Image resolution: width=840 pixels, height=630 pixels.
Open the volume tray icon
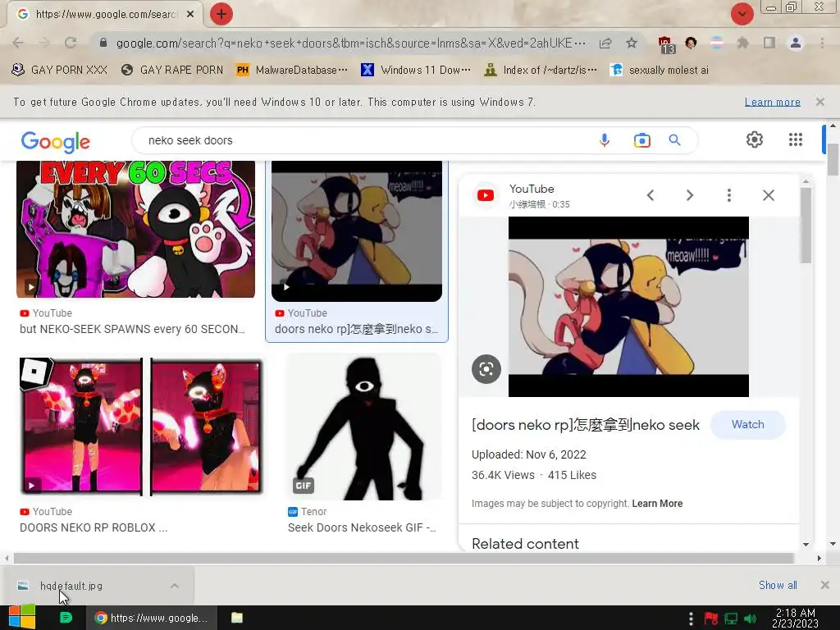(750, 619)
